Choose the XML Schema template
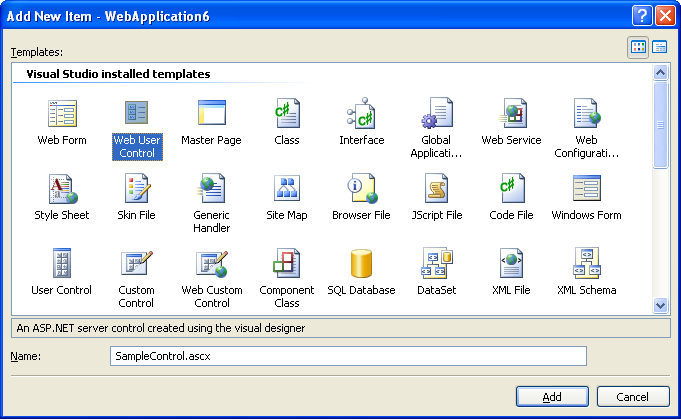This screenshot has width=681, height=420. 586,264
